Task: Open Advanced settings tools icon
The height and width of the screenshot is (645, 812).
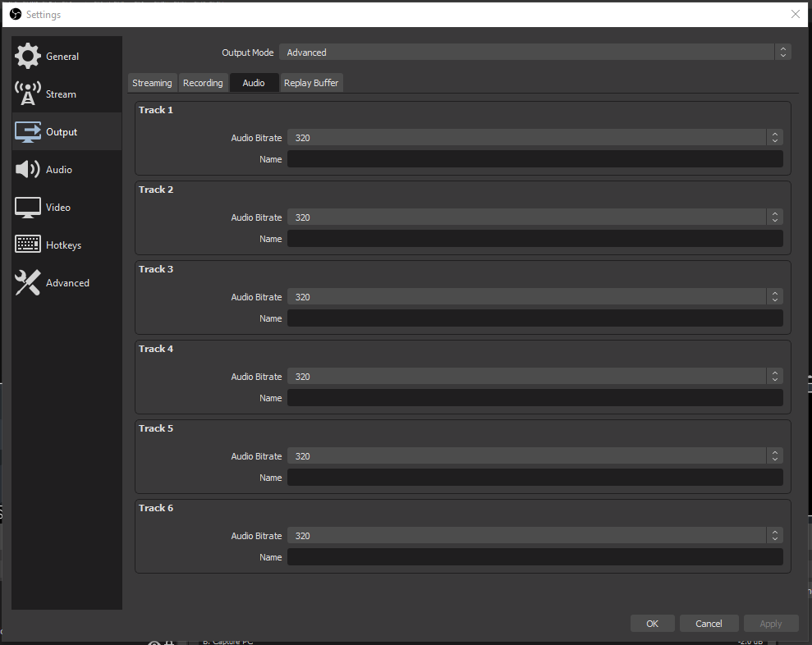Action: tap(27, 282)
